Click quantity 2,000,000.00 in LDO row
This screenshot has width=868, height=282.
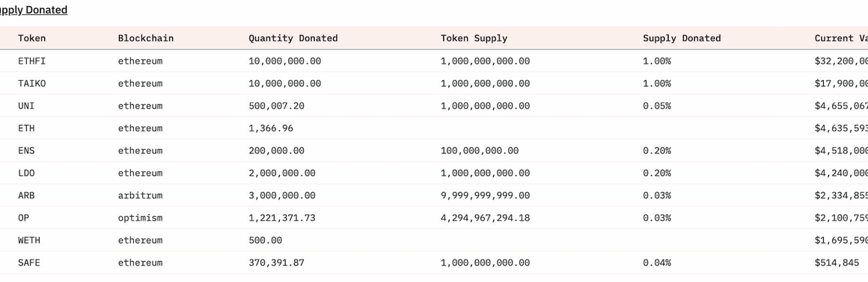click(x=282, y=173)
